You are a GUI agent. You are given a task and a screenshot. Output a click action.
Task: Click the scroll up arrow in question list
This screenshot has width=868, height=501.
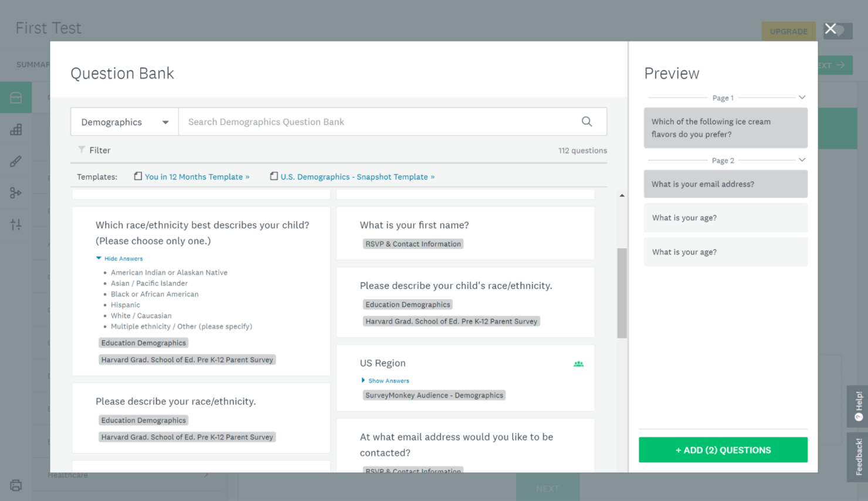pyautogui.click(x=622, y=195)
